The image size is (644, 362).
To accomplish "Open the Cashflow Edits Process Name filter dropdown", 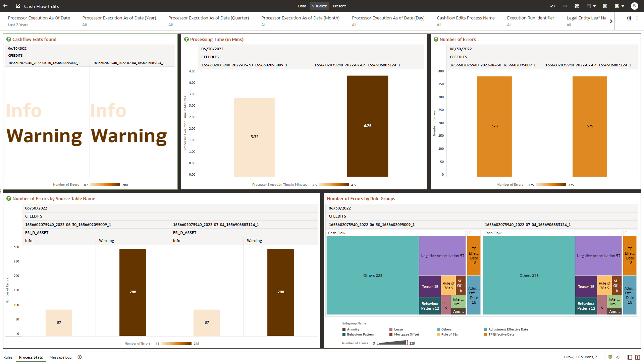I will pyautogui.click(x=465, y=21).
